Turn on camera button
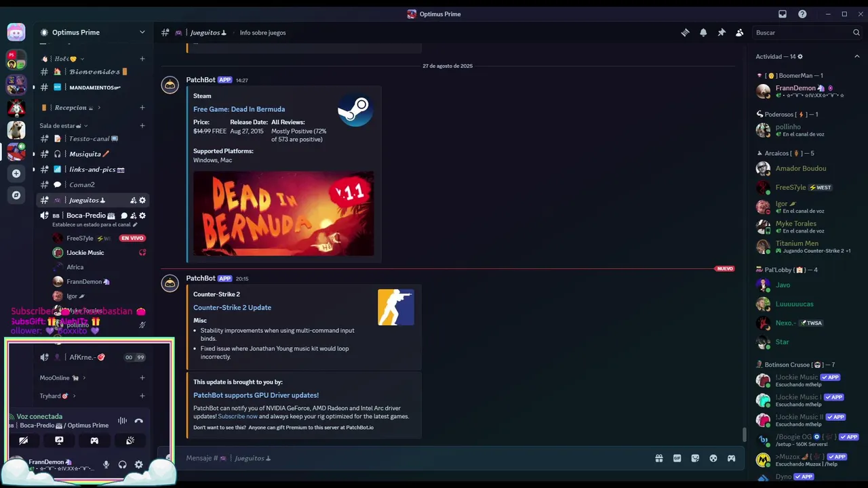The image size is (868, 488). point(24,441)
